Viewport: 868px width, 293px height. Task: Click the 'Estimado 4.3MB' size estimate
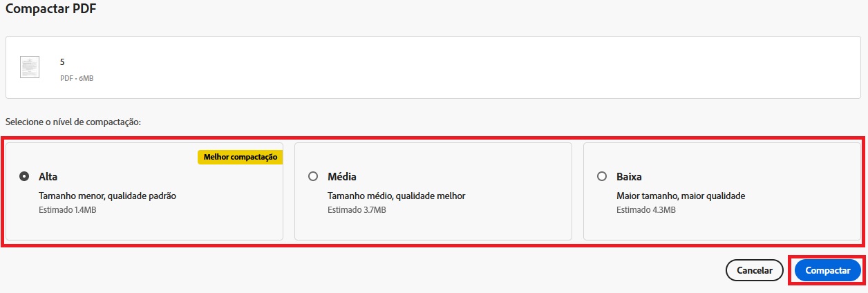click(x=645, y=209)
